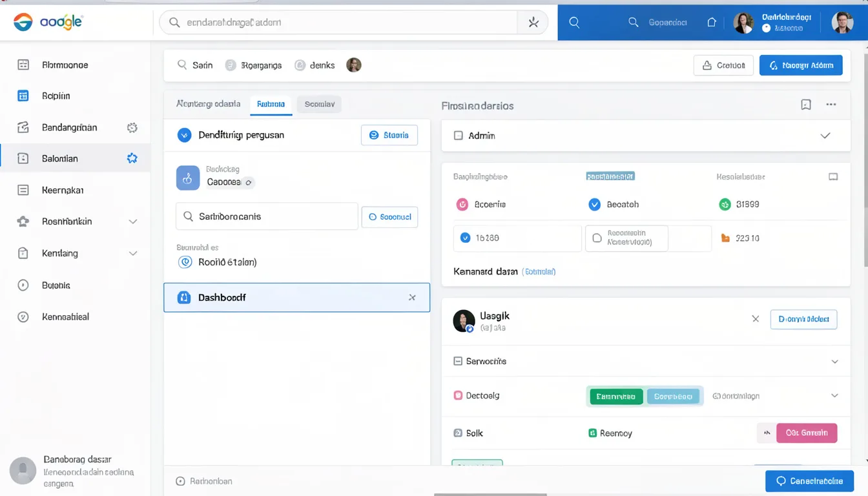Open the bookmark icon beside Firosiaradarsios
Image resolution: width=868 pixels, height=496 pixels.
point(806,105)
